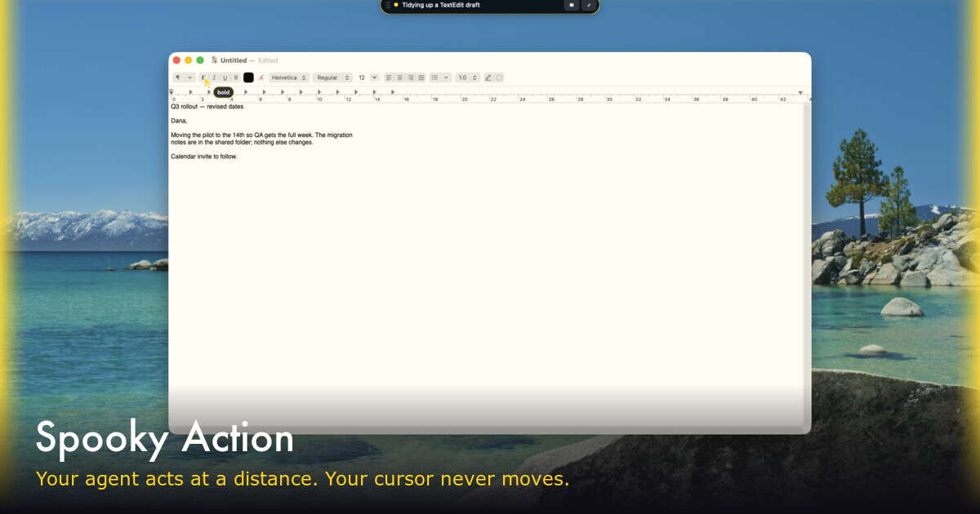Click the document proxy icon beside Untitled

click(x=214, y=60)
